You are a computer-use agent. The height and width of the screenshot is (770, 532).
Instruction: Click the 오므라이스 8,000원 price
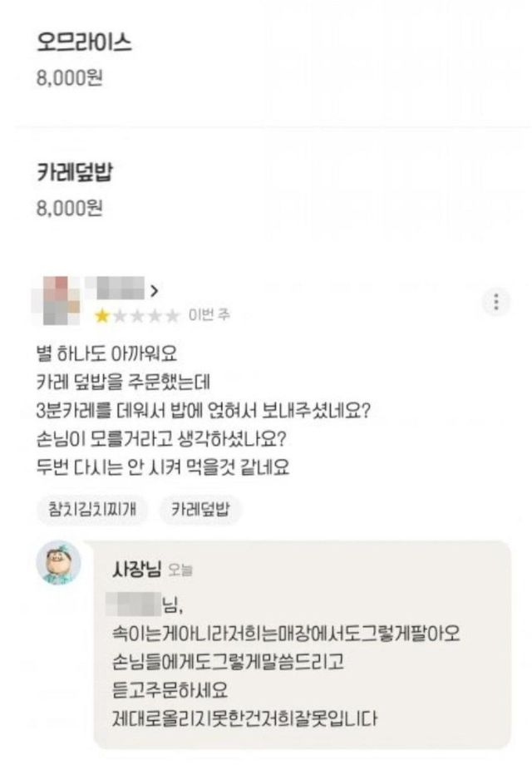tap(69, 77)
